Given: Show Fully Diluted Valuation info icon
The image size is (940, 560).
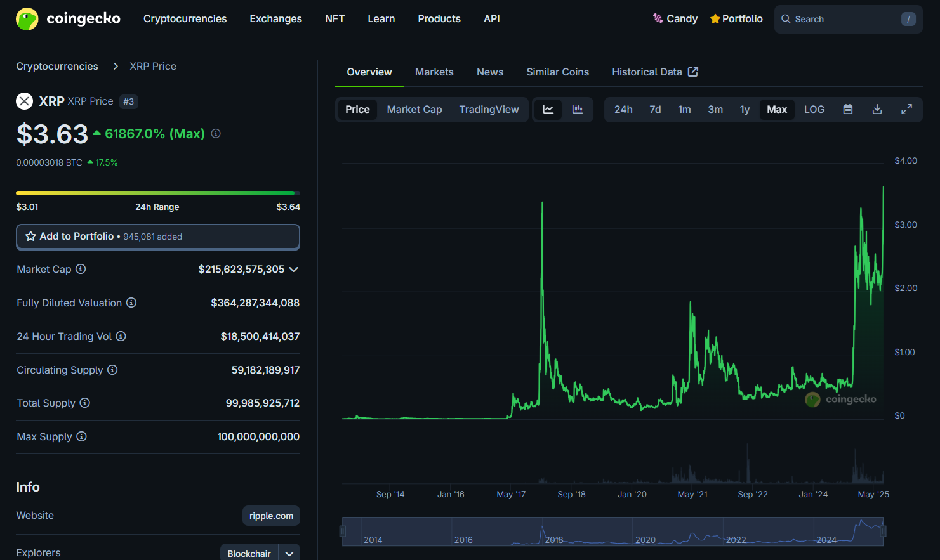Looking at the screenshot, I should (131, 303).
